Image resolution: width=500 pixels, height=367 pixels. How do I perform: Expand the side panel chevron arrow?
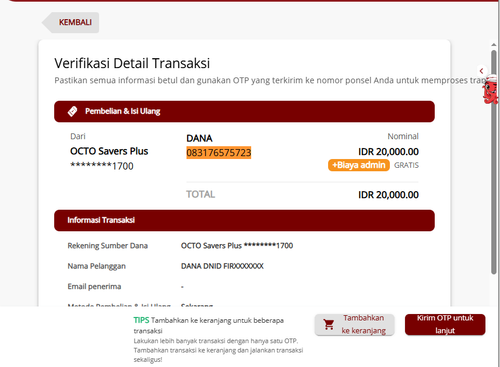point(481,71)
